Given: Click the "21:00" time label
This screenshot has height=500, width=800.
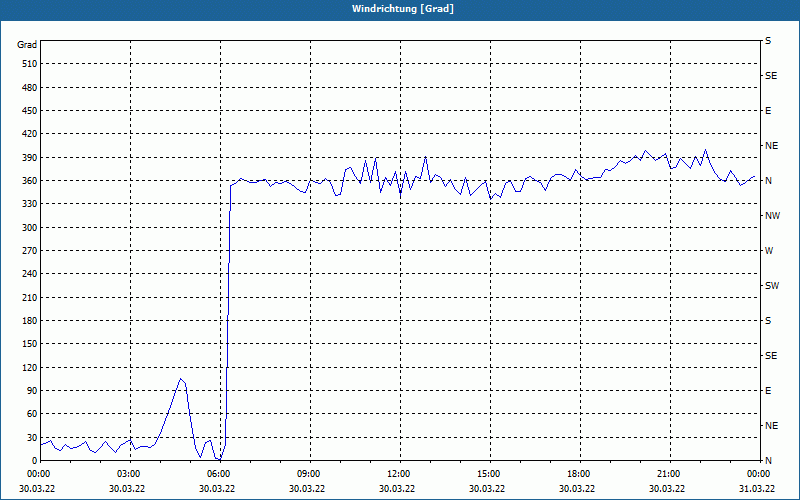Looking at the screenshot, I should click(x=670, y=474).
